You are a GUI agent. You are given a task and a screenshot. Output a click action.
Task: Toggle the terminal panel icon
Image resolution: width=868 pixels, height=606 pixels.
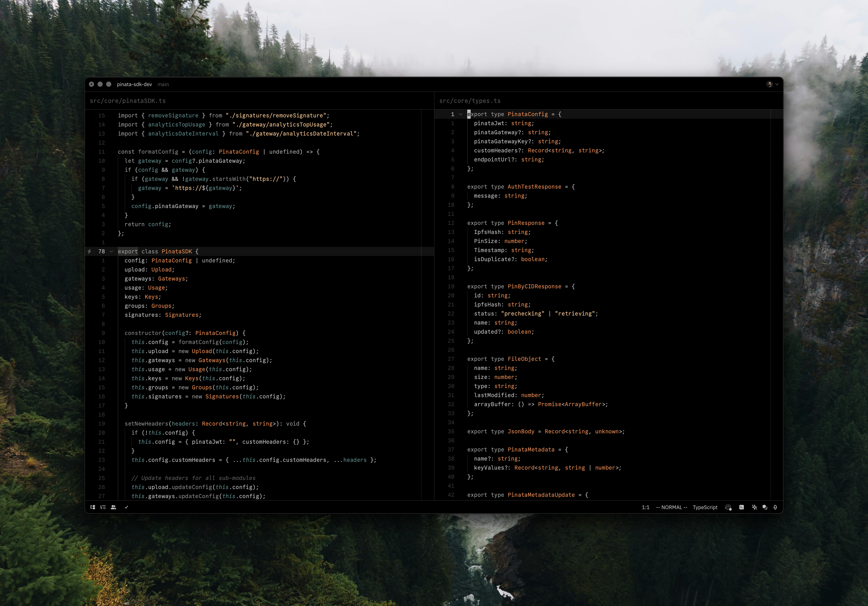(x=741, y=507)
